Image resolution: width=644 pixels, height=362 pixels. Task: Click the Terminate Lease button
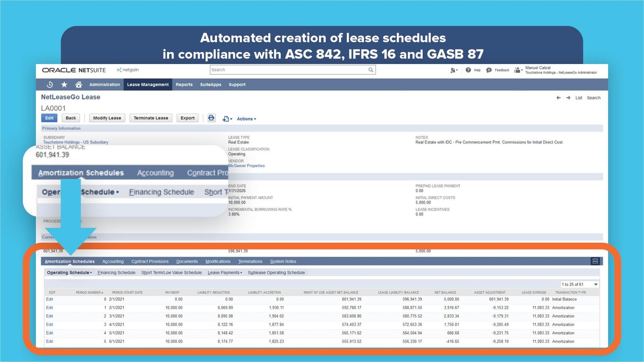[x=151, y=118]
